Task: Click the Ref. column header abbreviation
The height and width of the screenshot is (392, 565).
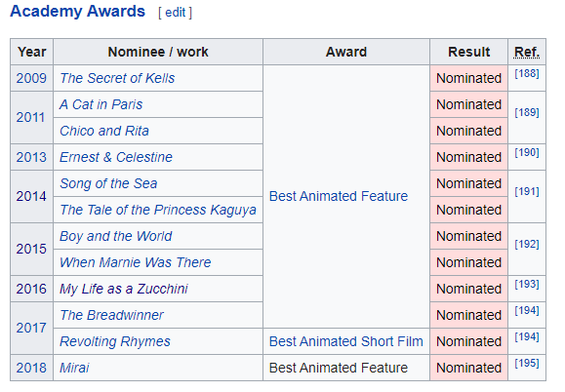Action: pos(527,52)
